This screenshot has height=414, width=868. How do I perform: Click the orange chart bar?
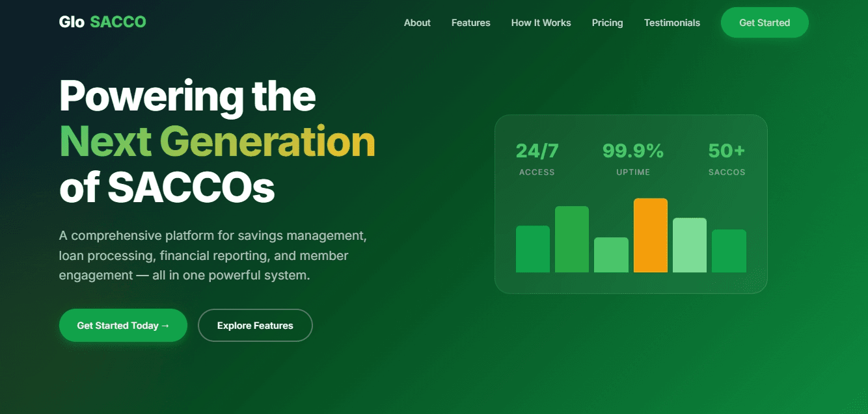coord(651,235)
